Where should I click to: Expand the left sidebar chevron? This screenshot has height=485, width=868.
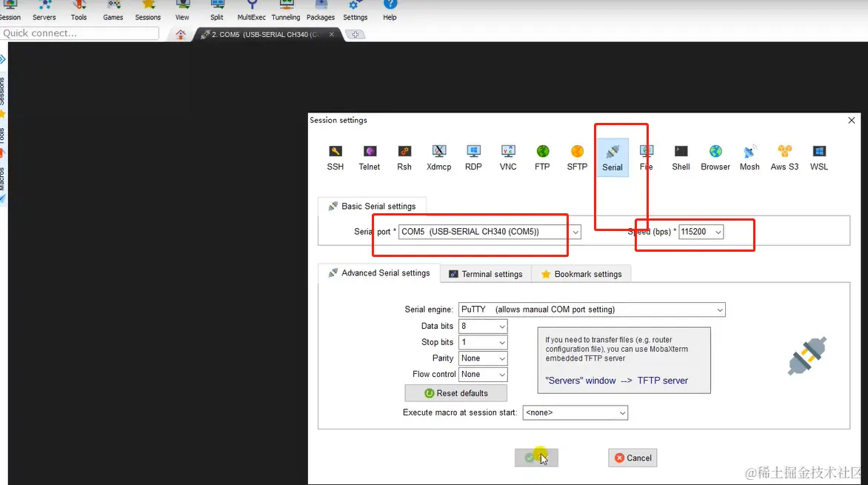[x=3, y=59]
